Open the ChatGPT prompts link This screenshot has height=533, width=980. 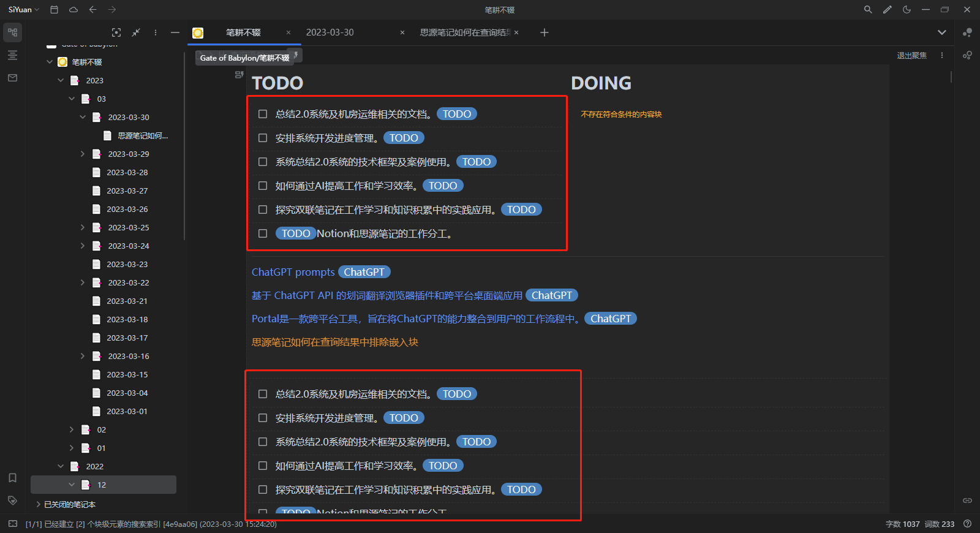(293, 272)
